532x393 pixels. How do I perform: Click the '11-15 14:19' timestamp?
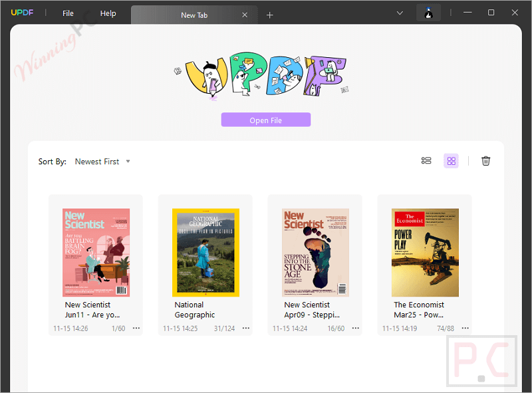pyautogui.click(x=400, y=328)
